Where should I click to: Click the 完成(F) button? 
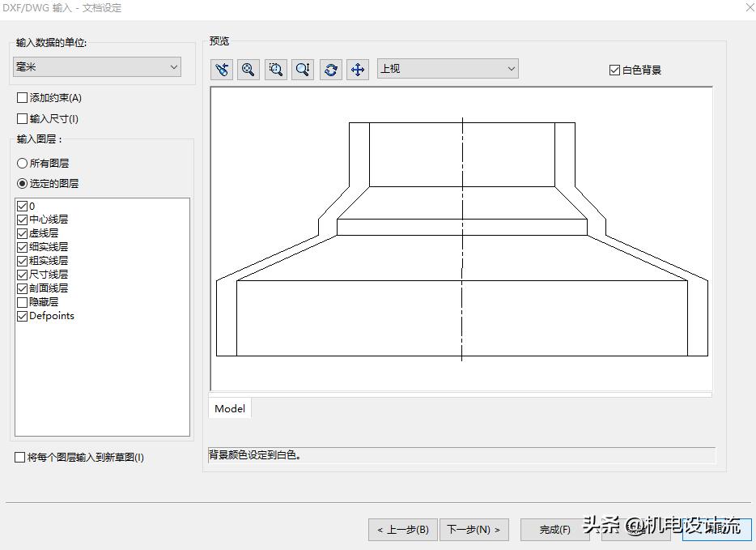(x=554, y=530)
